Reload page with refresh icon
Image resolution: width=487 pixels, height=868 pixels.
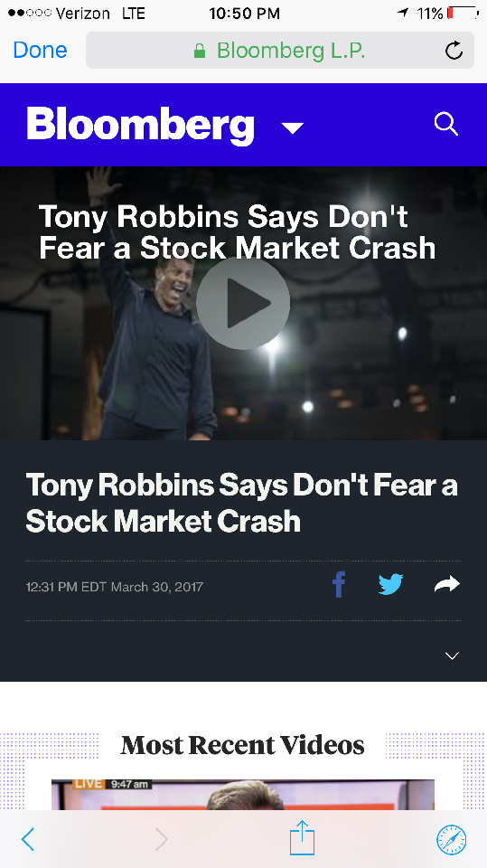(x=454, y=51)
